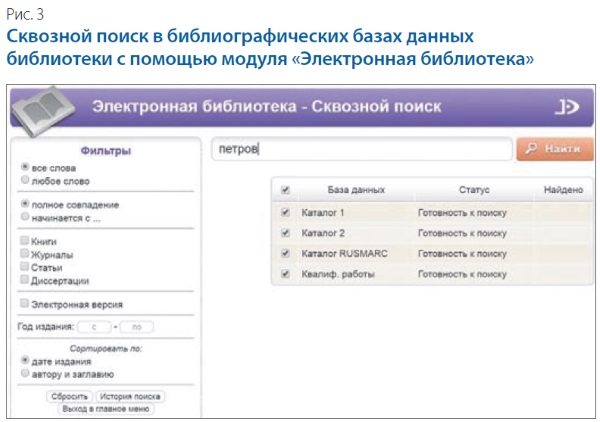Uncheck the Каталог RUSMARC database checkbox

[x=286, y=253]
